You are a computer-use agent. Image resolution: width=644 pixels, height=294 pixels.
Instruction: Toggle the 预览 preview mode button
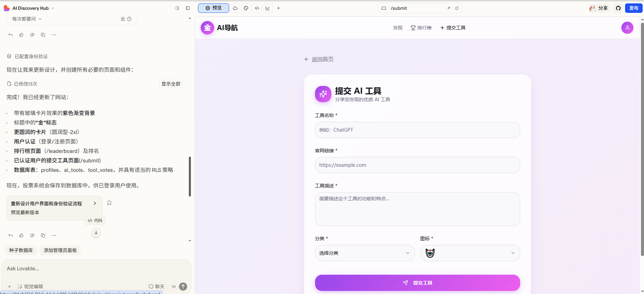tap(214, 8)
